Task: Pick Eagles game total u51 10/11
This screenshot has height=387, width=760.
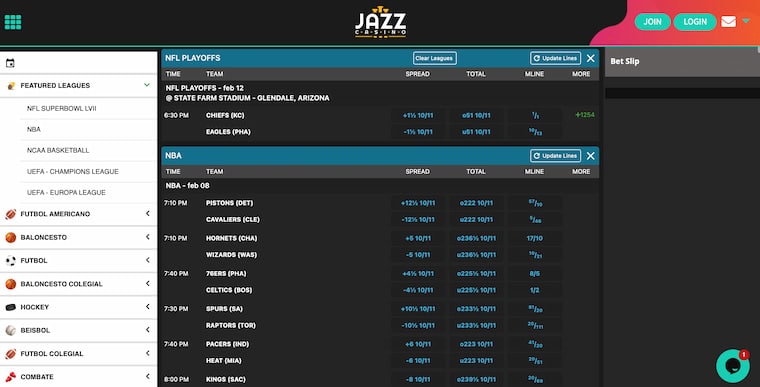Action: click(476, 132)
